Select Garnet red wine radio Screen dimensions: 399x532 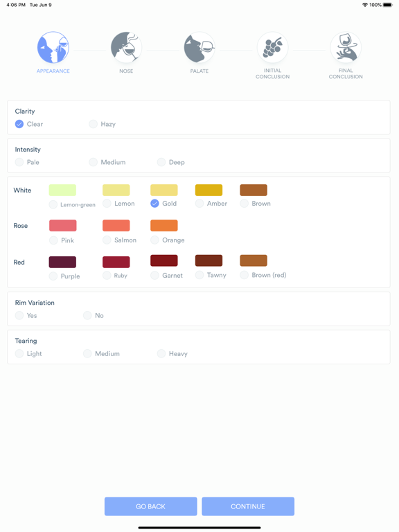[154, 276]
